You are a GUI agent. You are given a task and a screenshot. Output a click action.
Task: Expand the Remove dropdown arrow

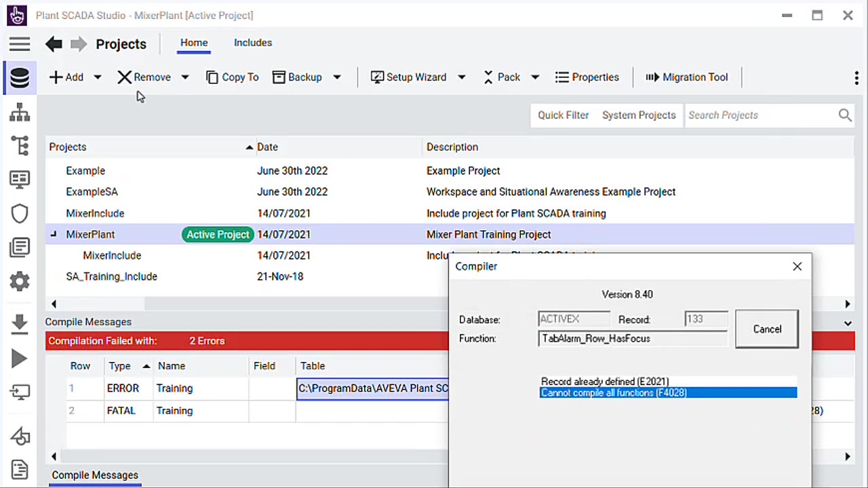pyautogui.click(x=184, y=77)
